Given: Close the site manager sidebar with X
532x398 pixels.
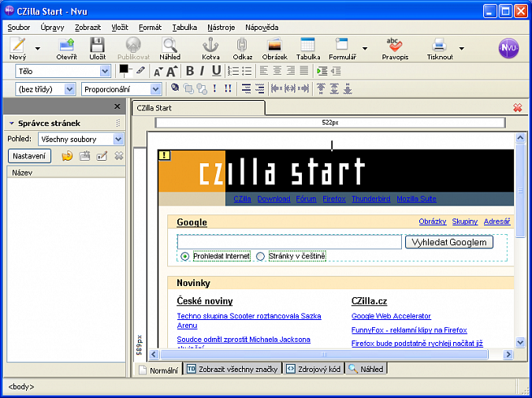Looking at the screenshot, I should pos(117,106).
